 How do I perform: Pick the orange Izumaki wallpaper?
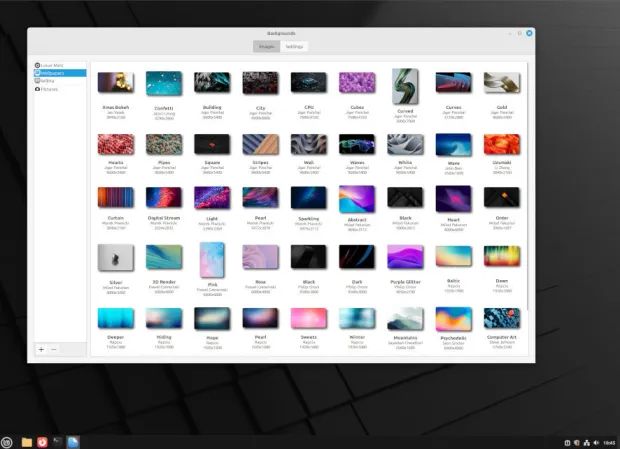coord(502,144)
